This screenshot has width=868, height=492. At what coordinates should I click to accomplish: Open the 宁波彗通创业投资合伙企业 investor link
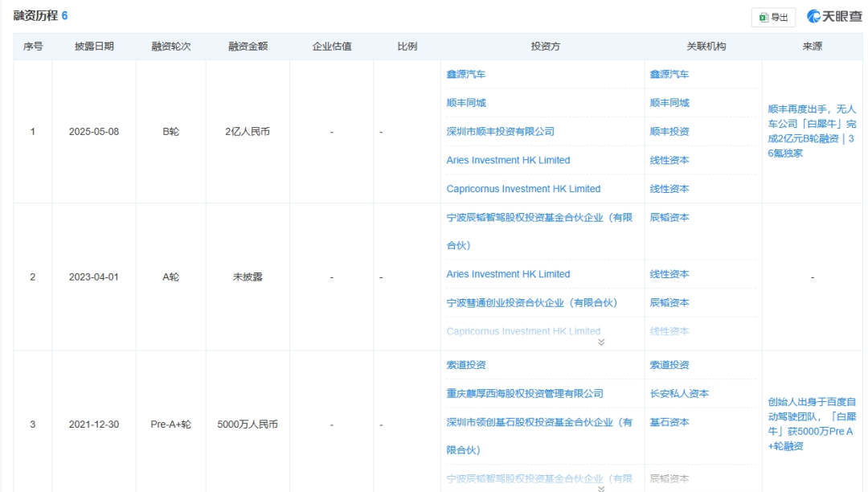[531, 303]
